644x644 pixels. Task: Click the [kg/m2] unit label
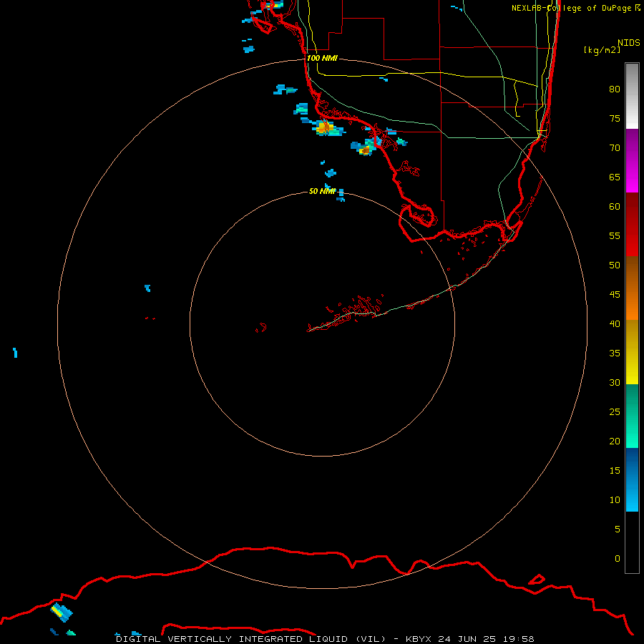tap(602, 50)
